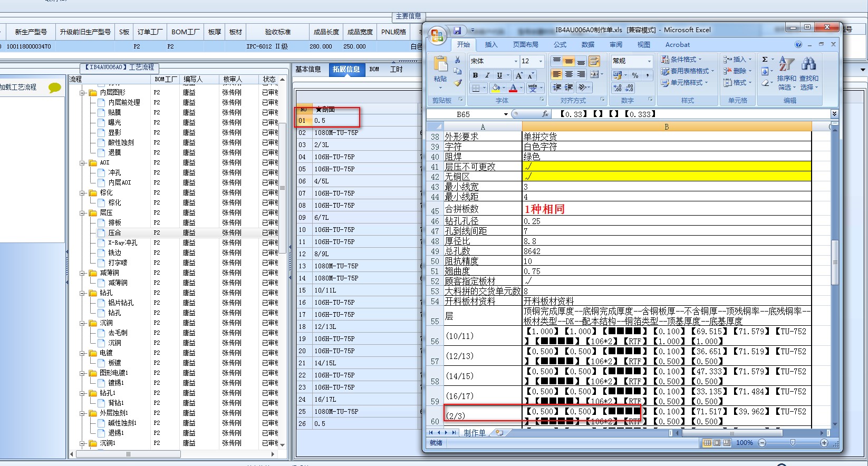868x466 pixels.
Task: Click the Format as Table (套用表格格式) button
Action: click(x=688, y=71)
